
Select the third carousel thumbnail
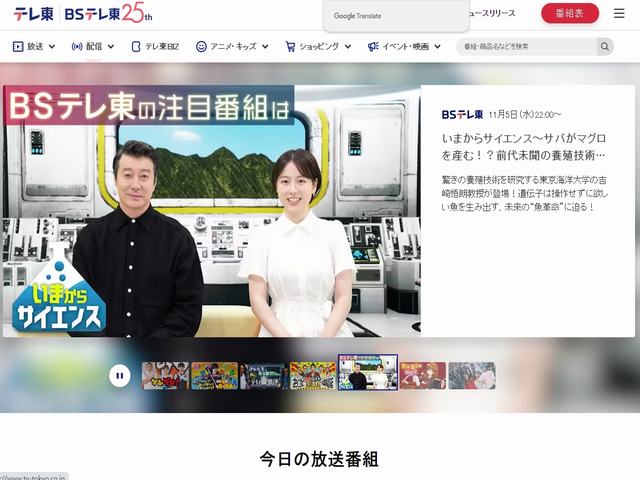pos(264,376)
